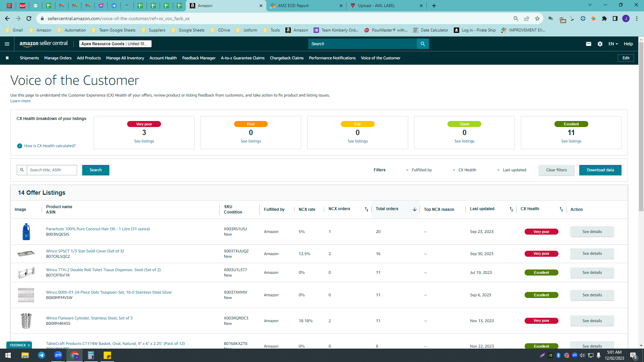Sort by Total orders down arrow

[415, 209]
